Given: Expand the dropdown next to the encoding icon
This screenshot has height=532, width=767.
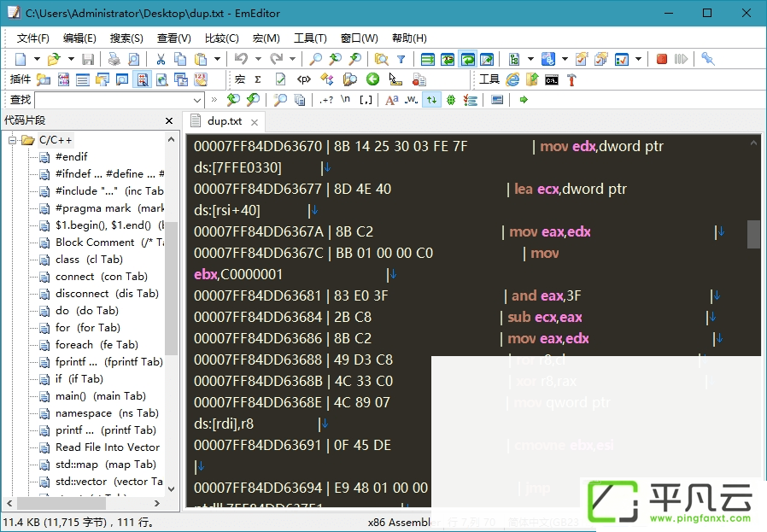Looking at the screenshot, I should click(565, 59).
